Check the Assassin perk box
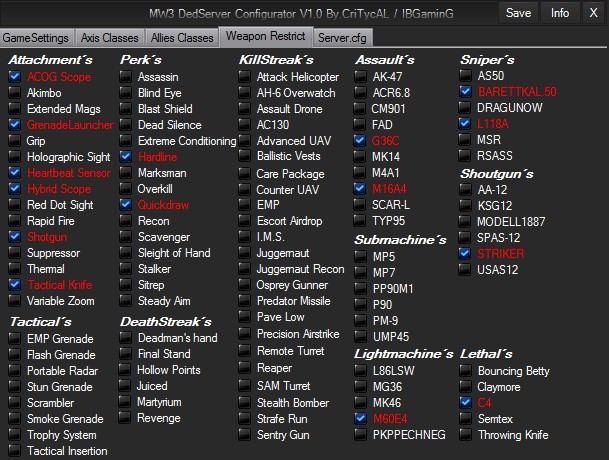 tap(125, 77)
